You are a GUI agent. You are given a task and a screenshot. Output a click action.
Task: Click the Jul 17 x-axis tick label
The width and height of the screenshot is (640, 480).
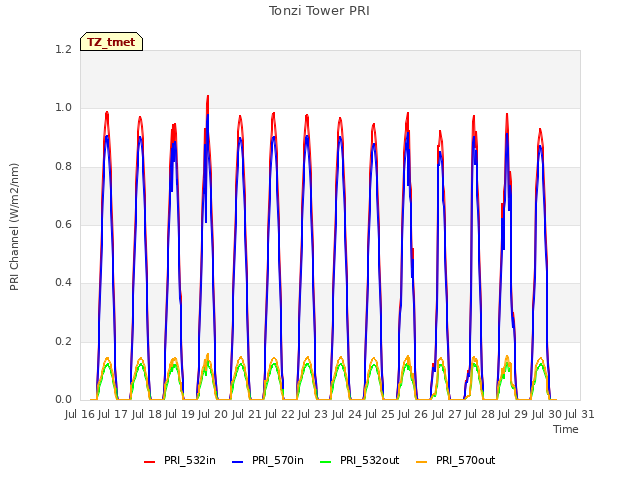113,415
